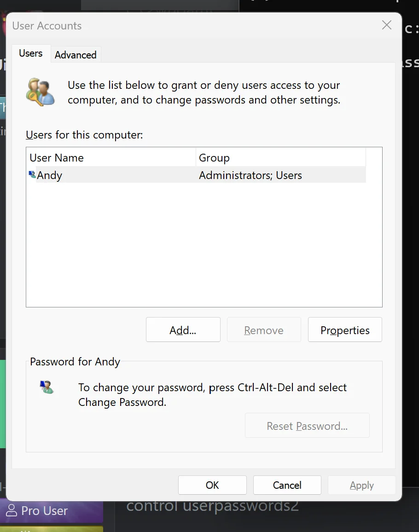The image size is (419, 532).
Task: Confirm with the OK button
Action: click(x=212, y=485)
